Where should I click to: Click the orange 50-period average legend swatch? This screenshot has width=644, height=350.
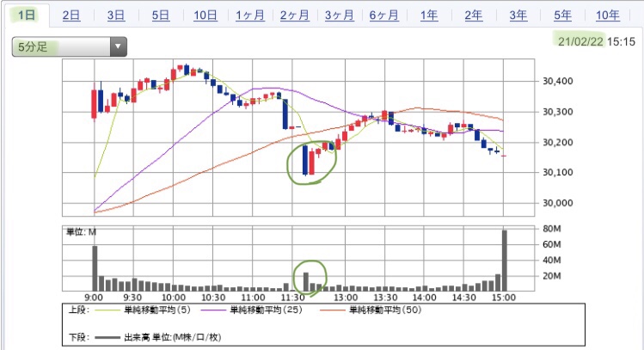pos(333,310)
